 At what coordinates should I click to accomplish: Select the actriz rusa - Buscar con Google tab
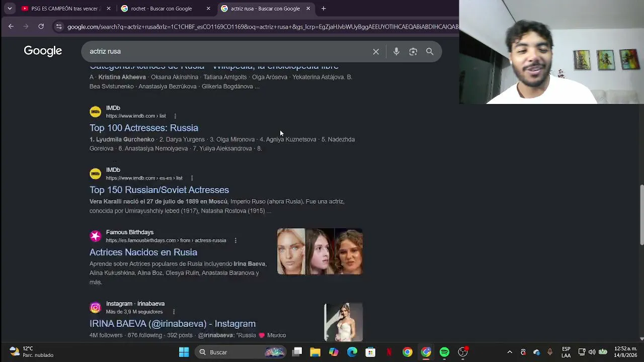[x=266, y=9]
